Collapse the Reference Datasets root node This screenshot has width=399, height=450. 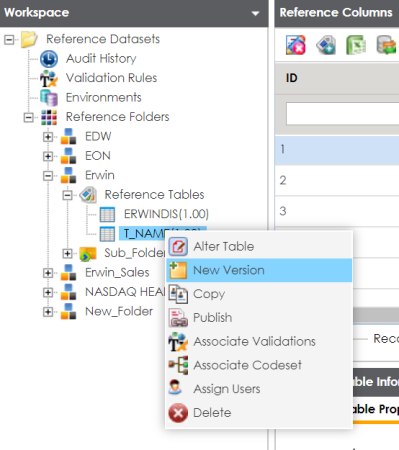click(x=9, y=40)
